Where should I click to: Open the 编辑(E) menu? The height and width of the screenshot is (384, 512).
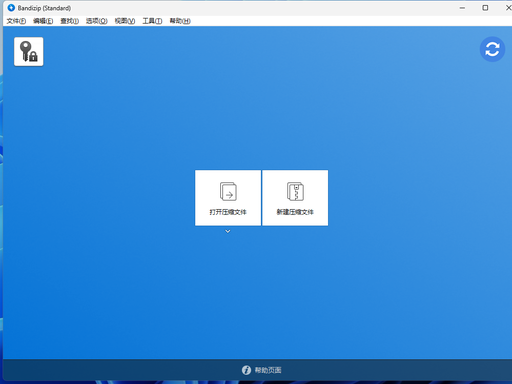[x=43, y=21]
